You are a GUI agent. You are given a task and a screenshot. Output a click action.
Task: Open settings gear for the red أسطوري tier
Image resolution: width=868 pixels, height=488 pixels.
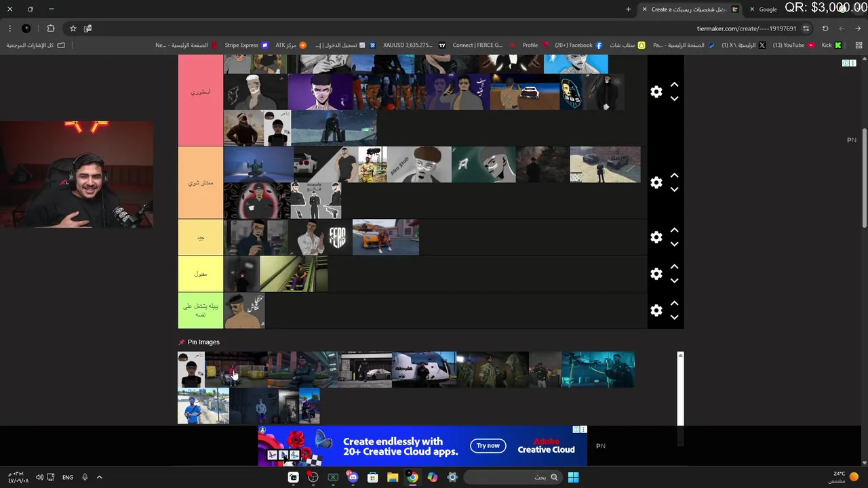pos(656,91)
